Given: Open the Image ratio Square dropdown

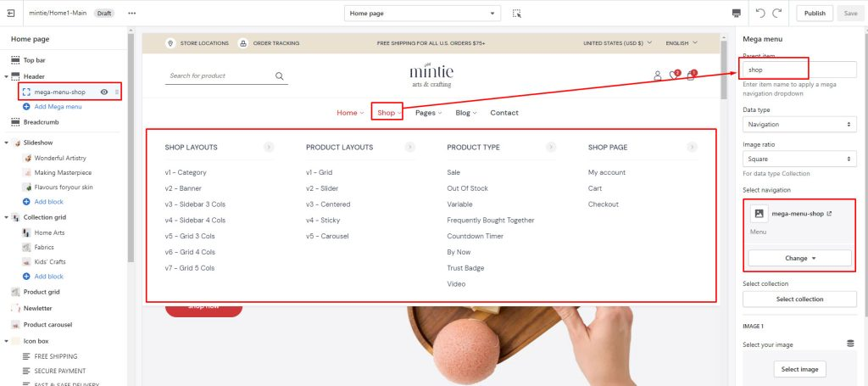Looking at the screenshot, I should [799, 159].
